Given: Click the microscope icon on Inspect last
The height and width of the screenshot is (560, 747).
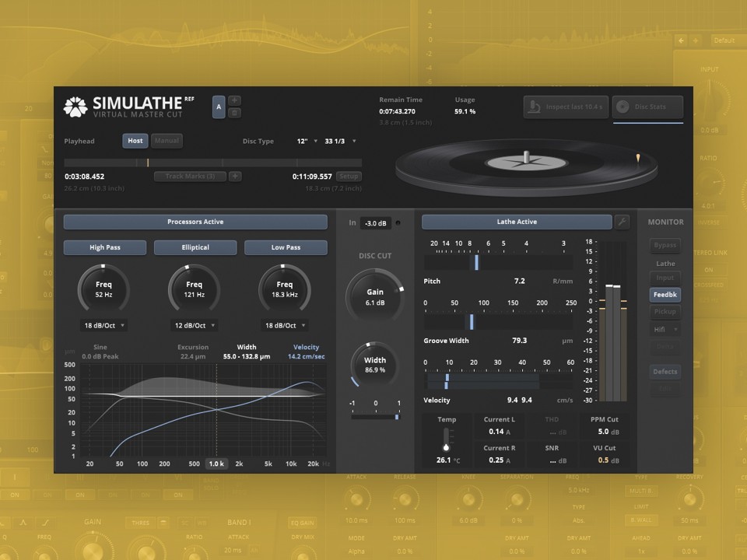Looking at the screenshot, I should pos(535,107).
